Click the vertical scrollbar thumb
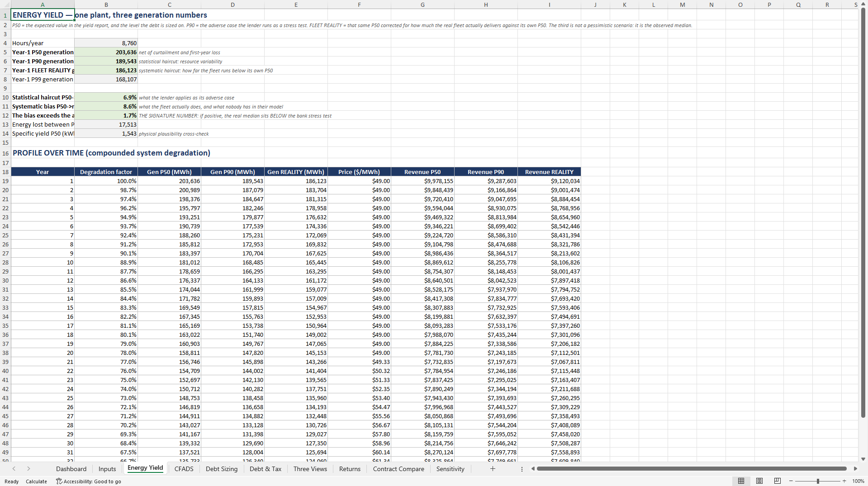 [x=863, y=212]
